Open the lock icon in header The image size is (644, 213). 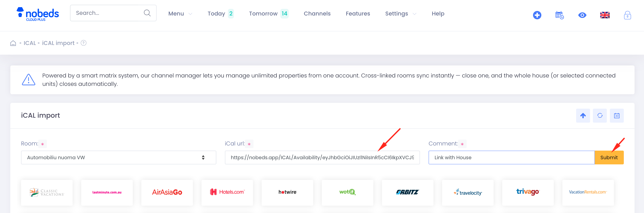click(x=627, y=15)
